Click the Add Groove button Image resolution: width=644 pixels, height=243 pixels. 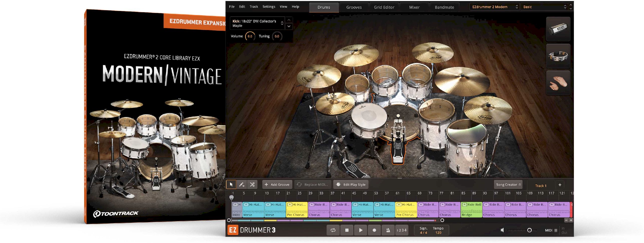(277, 185)
